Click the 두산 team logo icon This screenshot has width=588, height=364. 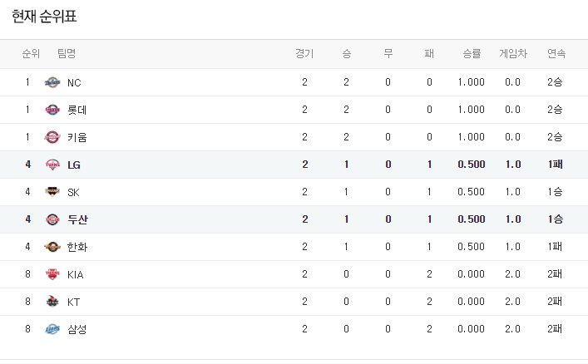(x=52, y=219)
